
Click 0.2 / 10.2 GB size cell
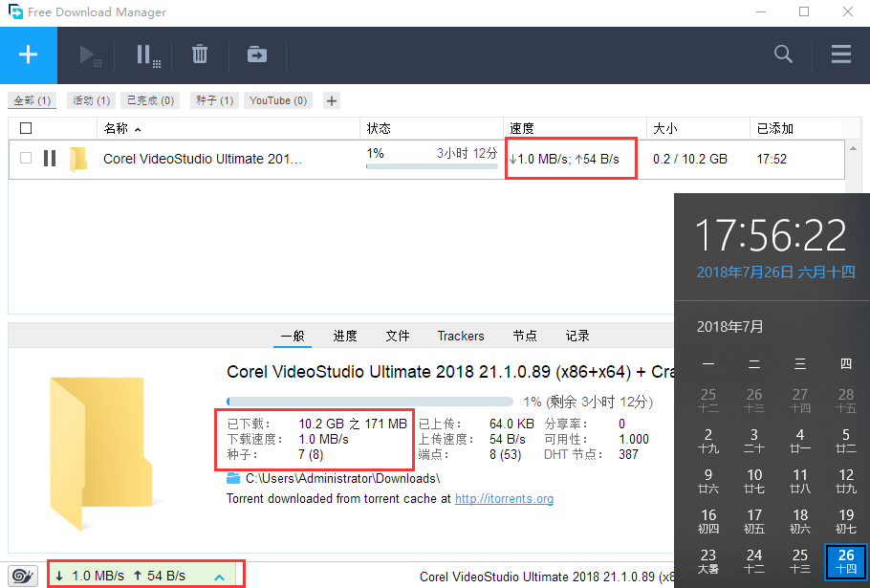689,159
